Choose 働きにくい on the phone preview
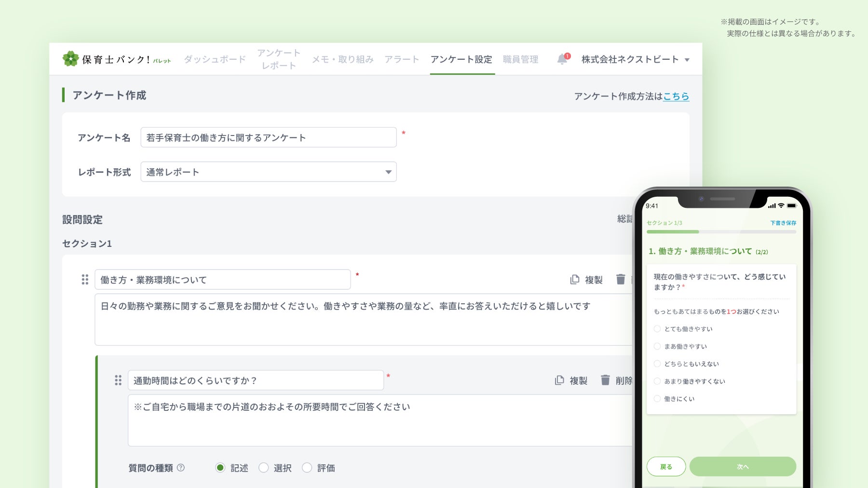868x488 pixels. coord(657,398)
